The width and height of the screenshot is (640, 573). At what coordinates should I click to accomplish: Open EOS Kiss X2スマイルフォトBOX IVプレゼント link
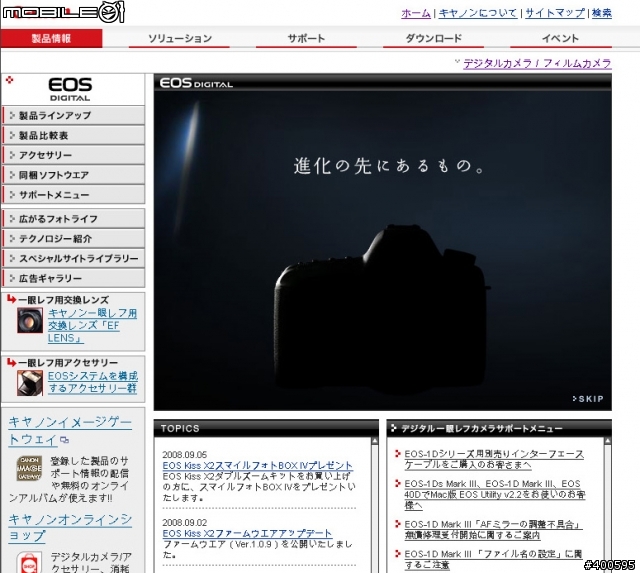tap(257, 466)
